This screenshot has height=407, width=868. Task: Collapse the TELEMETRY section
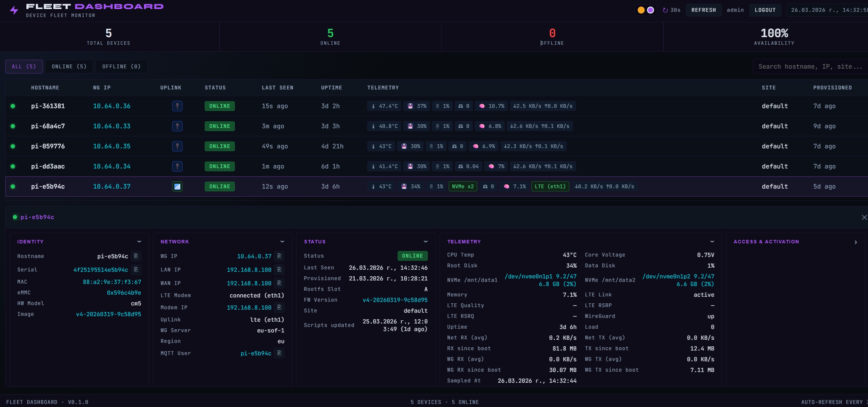tap(712, 241)
